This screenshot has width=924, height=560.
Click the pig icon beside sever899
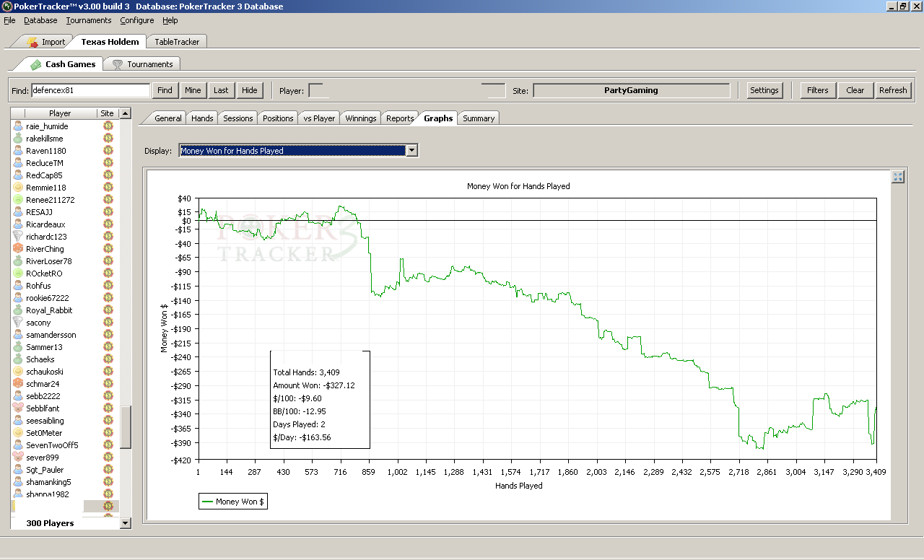[x=18, y=458]
